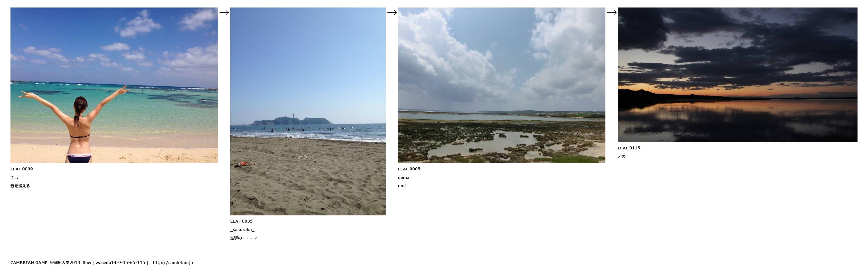The image size is (868, 270).
Task: Open the turquoise beach photo LEAF 0009
Action: pyautogui.click(x=114, y=85)
